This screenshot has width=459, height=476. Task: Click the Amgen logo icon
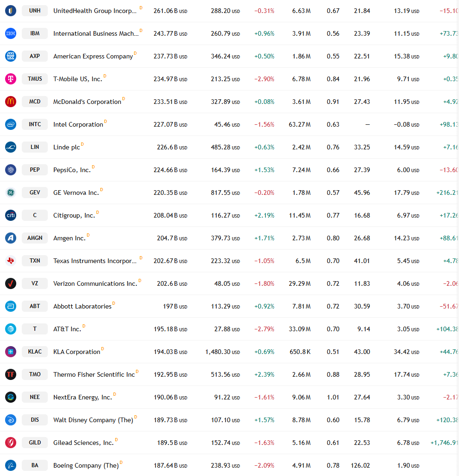pyautogui.click(x=11, y=238)
